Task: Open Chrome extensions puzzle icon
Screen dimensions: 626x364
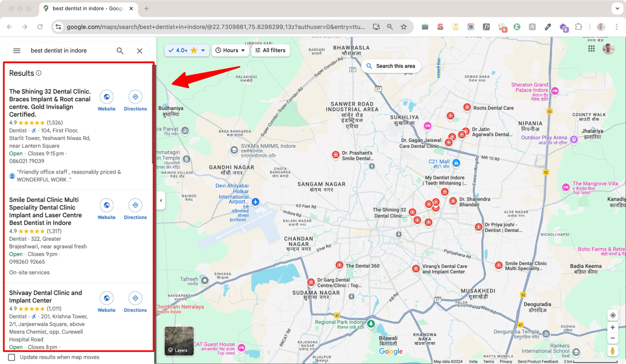Action: 579,27
